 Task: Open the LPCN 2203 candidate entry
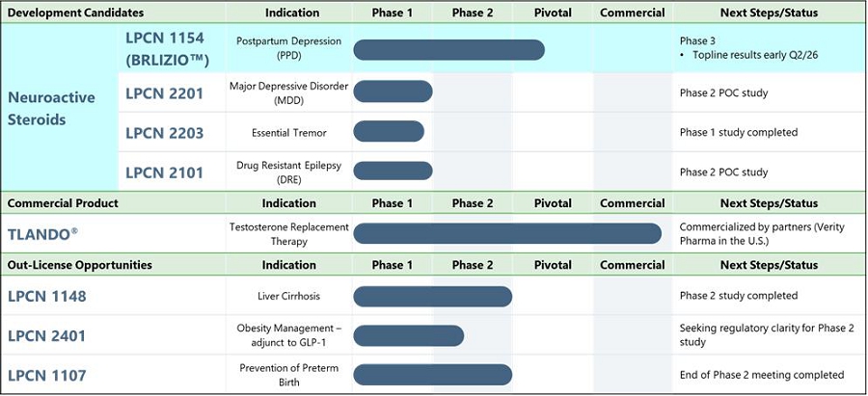(165, 132)
